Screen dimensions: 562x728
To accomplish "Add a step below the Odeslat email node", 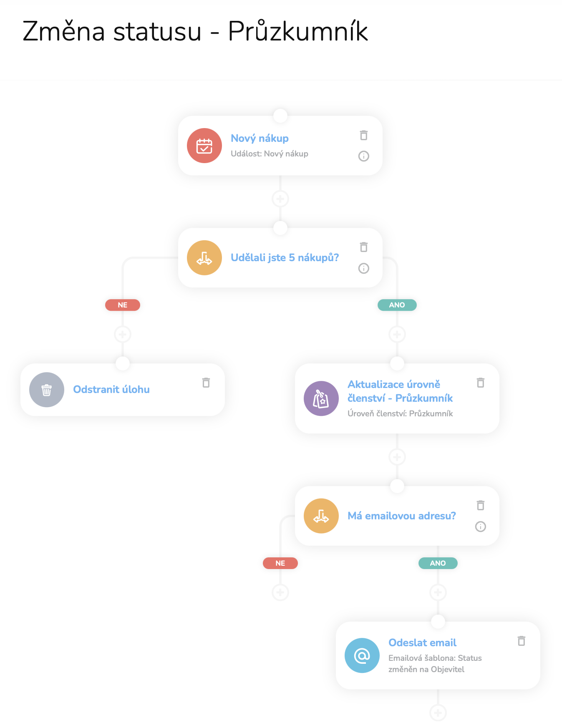I will click(x=438, y=713).
